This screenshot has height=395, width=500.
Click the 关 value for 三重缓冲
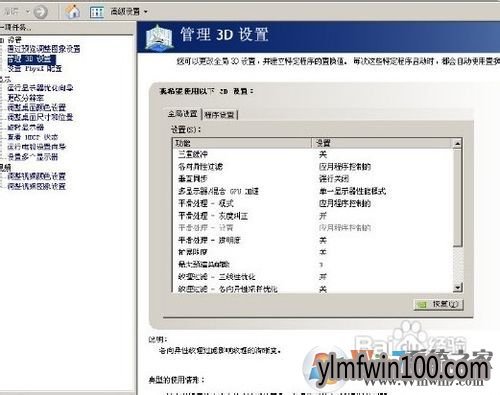323,154
